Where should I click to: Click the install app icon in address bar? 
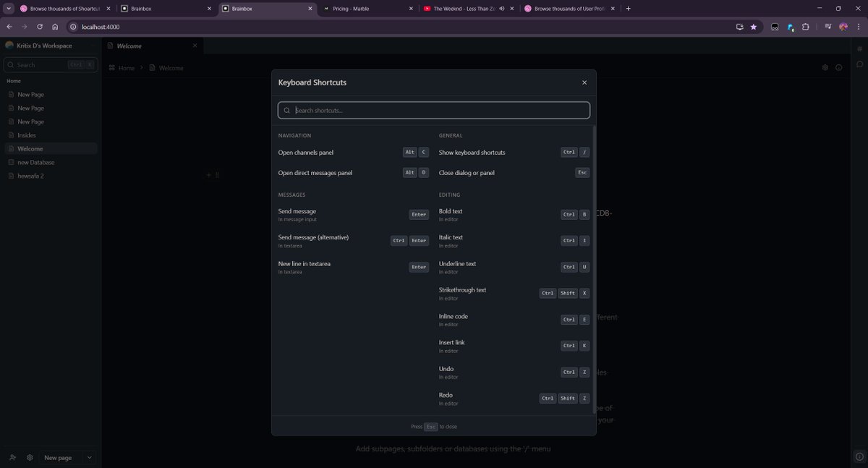[x=739, y=27]
